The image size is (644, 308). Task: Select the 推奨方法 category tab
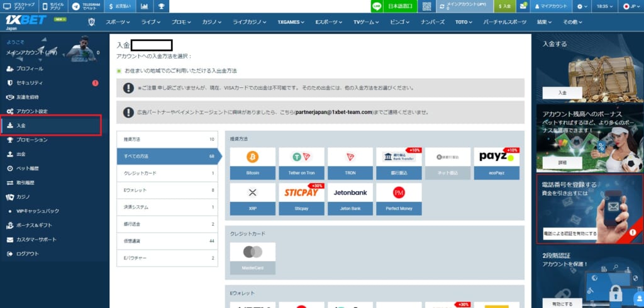[167, 140]
